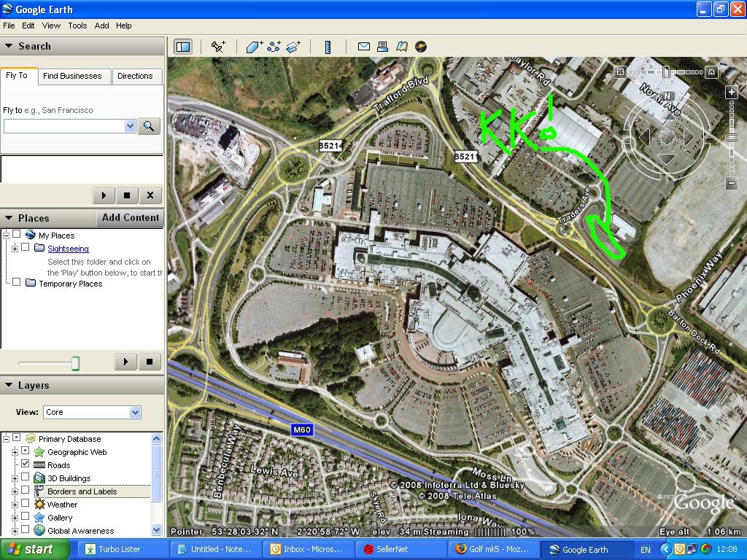Click the Gallery star layer icon
Viewport: 747px width, 560px height.
coord(39,518)
